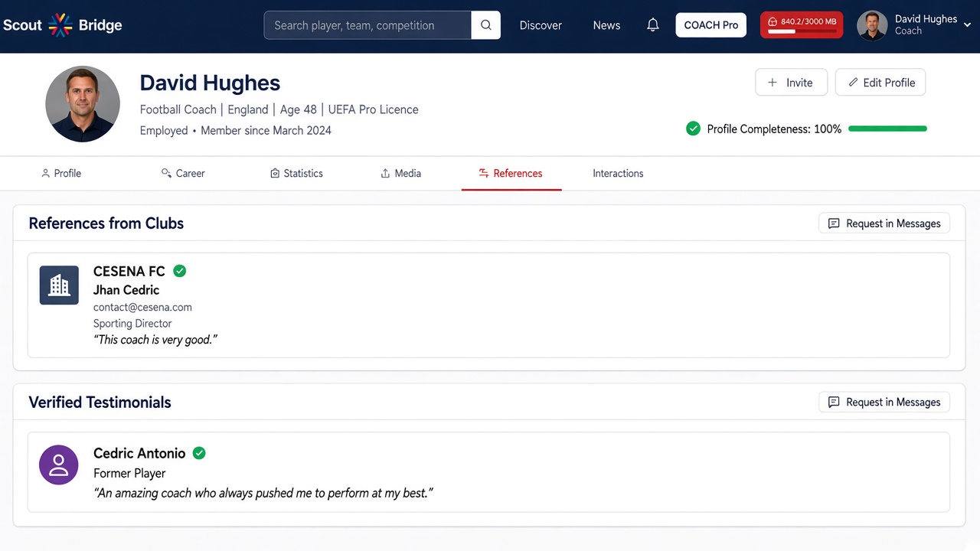980x551 pixels.
Task: Click the References from Clubs heading
Action: coord(106,223)
